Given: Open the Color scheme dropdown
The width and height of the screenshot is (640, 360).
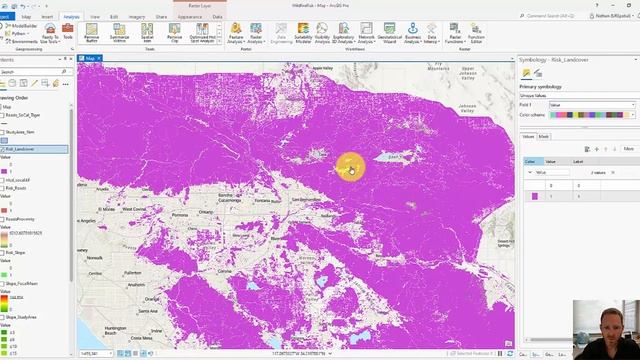Looking at the screenshot, I should pyautogui.click(x=592, y=115).
